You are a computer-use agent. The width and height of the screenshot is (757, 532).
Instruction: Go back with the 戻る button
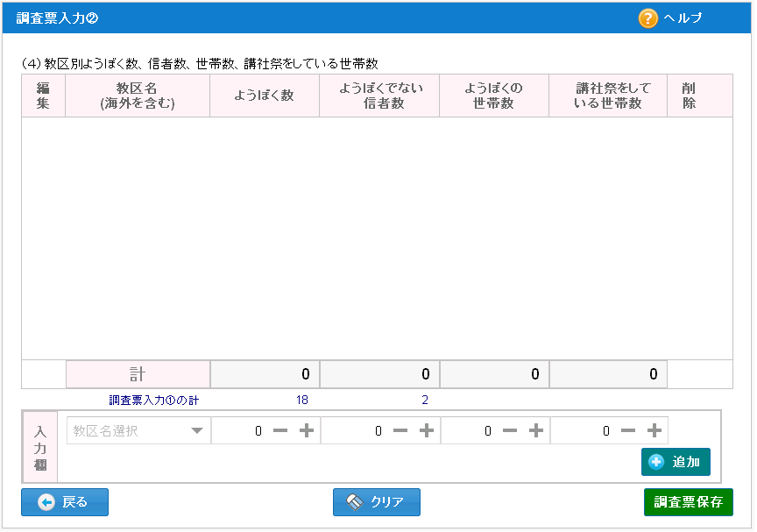[x=65, y=504]
